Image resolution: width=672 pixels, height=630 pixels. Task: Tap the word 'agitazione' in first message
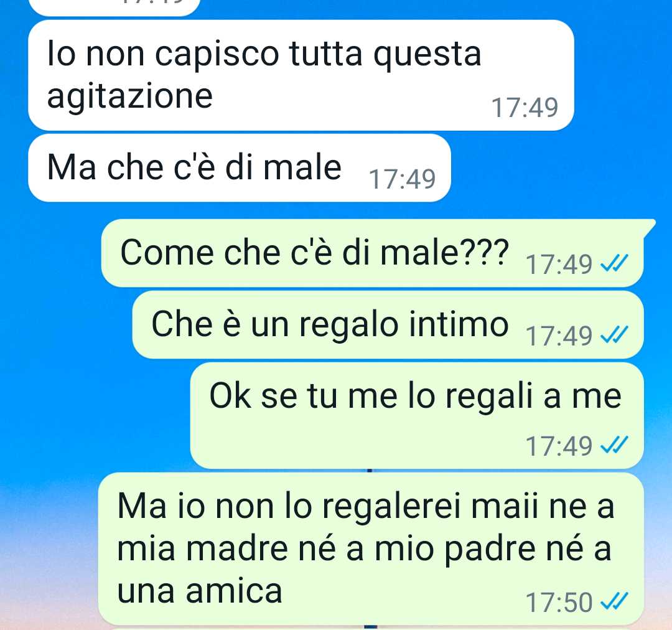[x=130, y=96]
